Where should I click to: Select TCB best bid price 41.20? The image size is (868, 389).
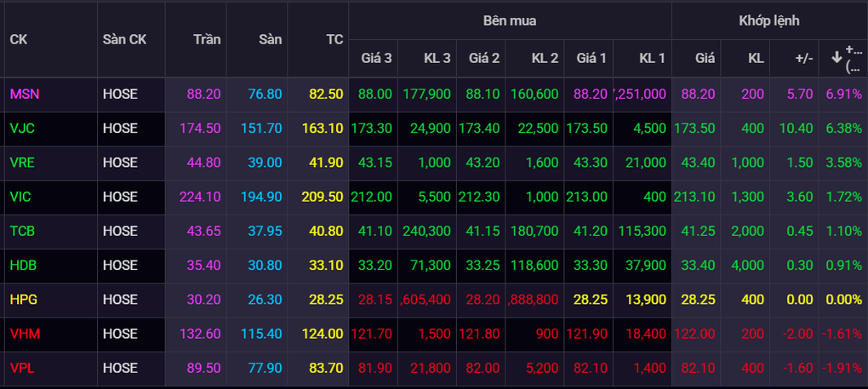(x=591, y=231)
